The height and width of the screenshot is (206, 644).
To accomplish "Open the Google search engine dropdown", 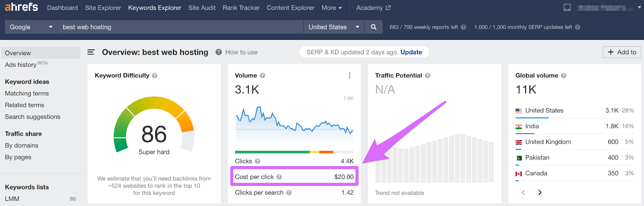I will (x=31, y=27).
